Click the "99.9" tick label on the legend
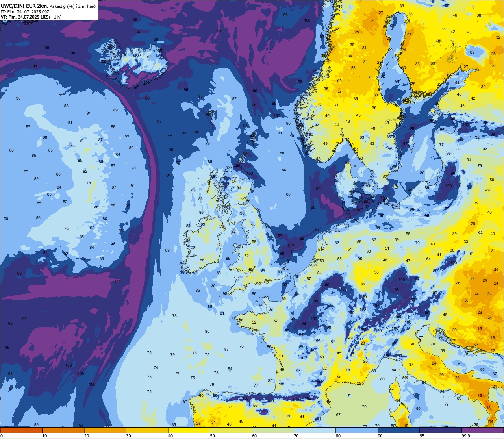504x439 pixels. [x=466, y=436]
